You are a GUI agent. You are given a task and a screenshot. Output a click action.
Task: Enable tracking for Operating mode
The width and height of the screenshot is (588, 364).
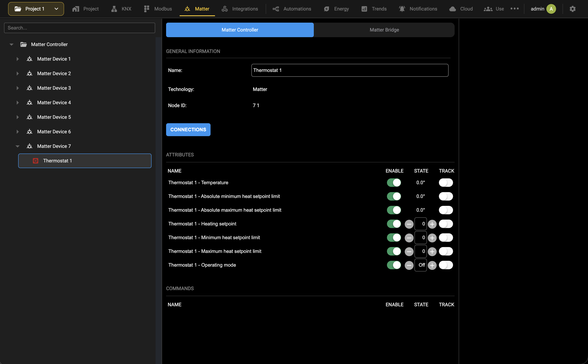(446, 265)
